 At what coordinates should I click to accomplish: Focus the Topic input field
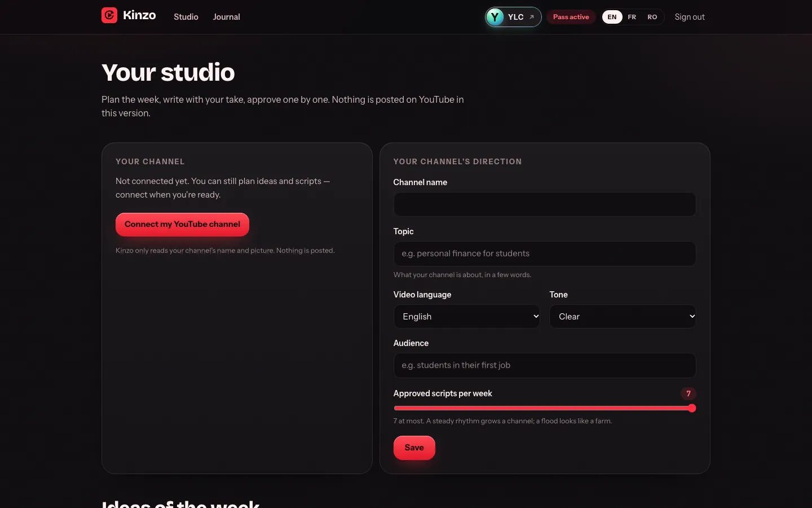pos(545,253)
